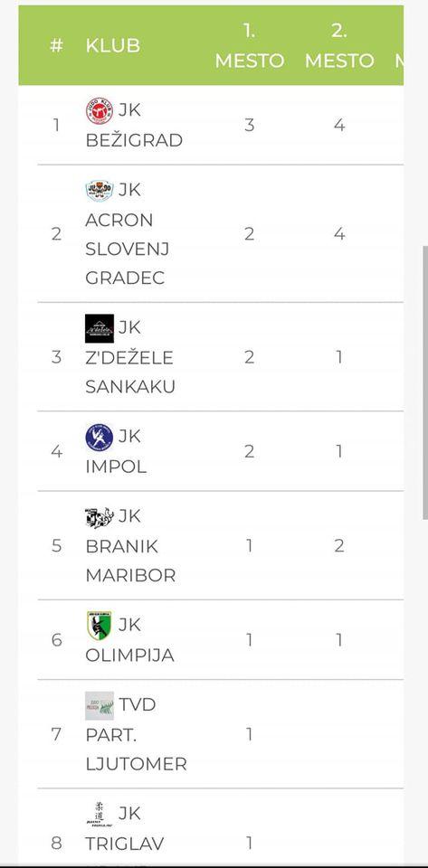Select the black Z'dežele Sankaku logo
This screenshot has width=428, height=868.
click(100, 328)
